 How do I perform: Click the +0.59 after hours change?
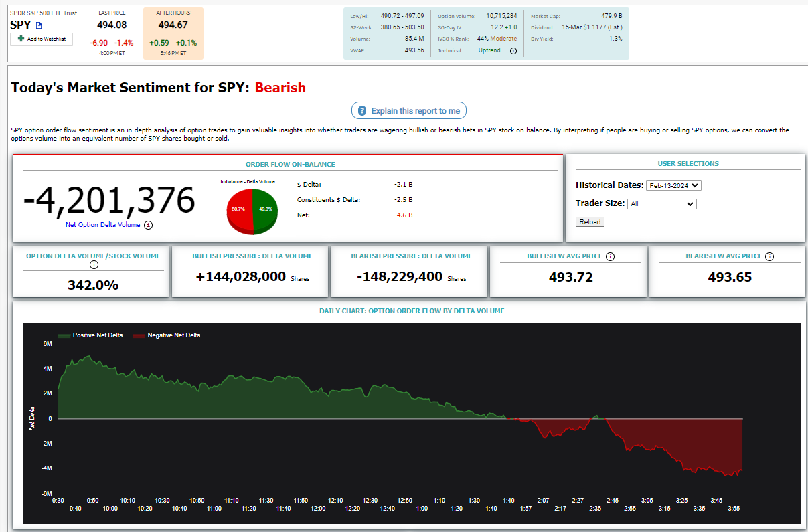[159, 43]
